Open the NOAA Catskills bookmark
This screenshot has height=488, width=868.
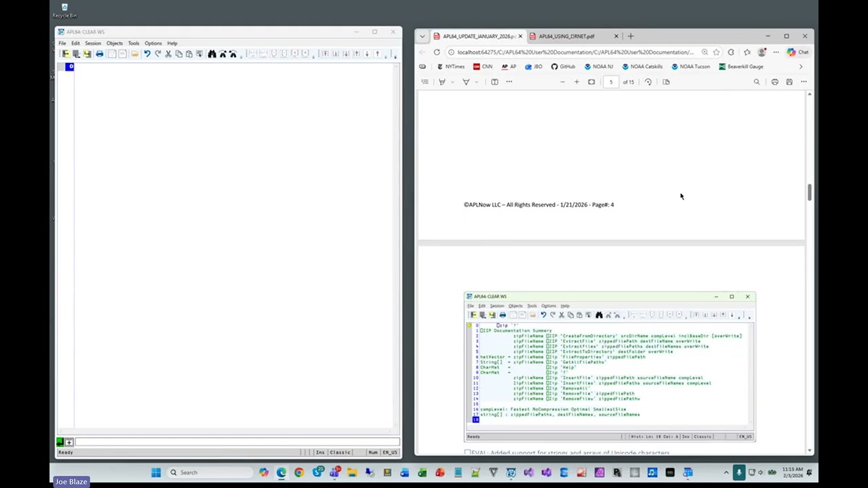click(x=642, y=66)
